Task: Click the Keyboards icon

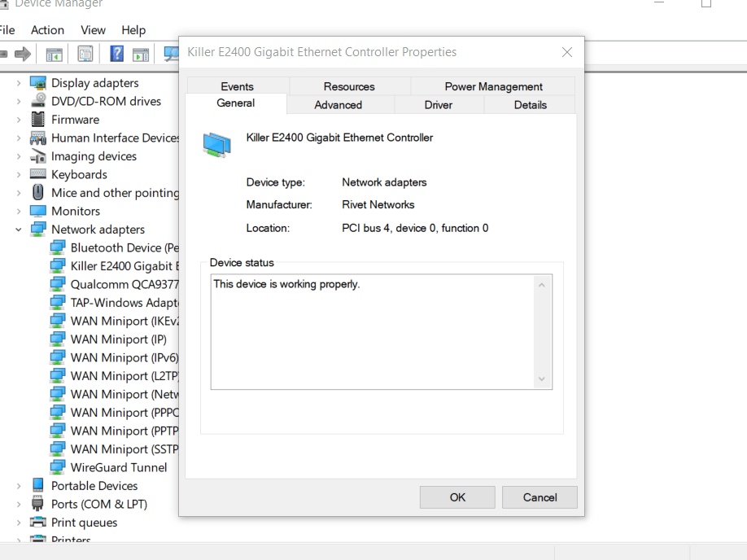Action: pyautogui.click(x=38, y=174)
